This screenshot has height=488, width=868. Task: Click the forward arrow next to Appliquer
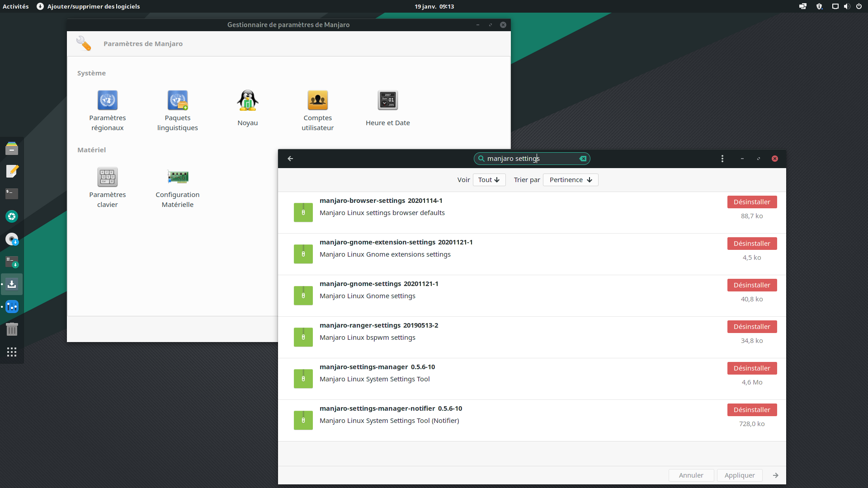coord(776,475)
